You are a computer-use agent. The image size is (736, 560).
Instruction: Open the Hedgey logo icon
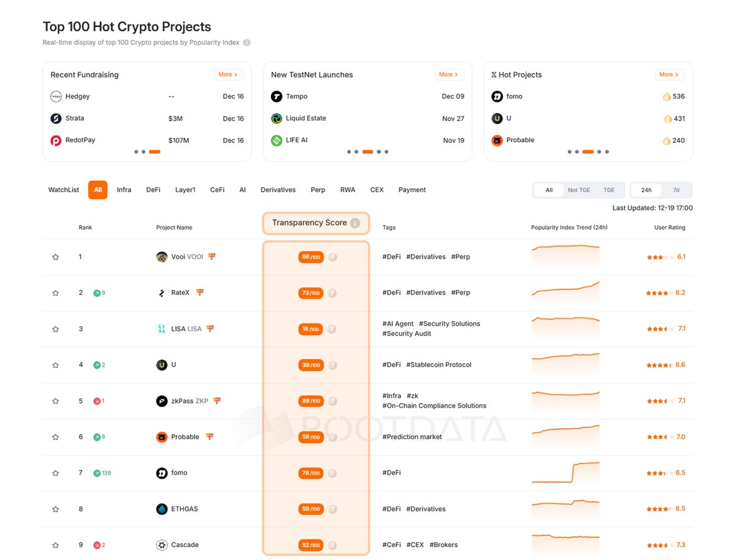56,96
